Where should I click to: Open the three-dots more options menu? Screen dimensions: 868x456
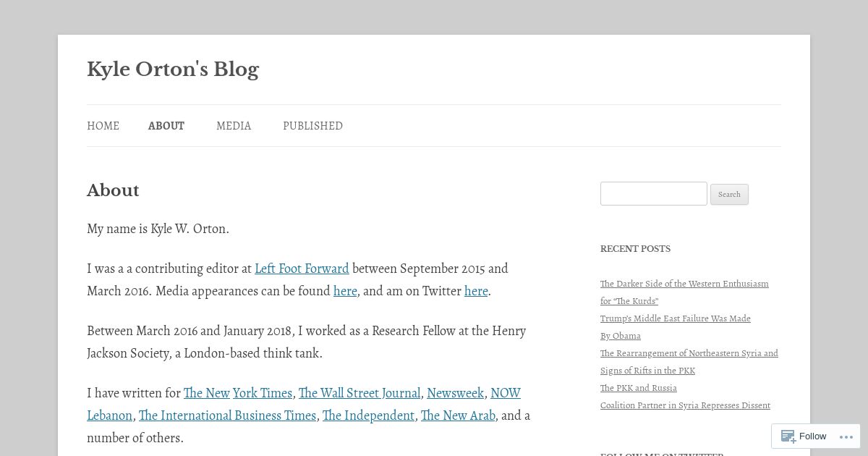(x=846, y=436)
